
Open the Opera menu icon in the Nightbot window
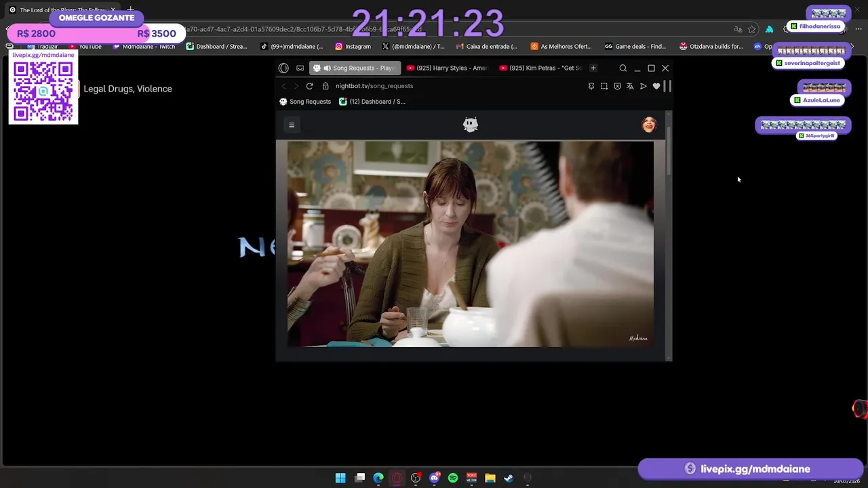(283, 68)
